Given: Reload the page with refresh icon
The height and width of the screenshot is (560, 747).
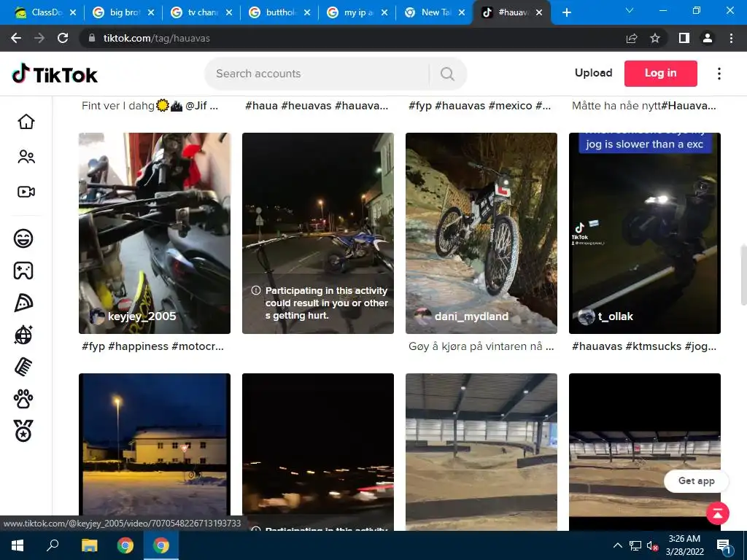Looking at the screenshot, I should [x=63, y=38].
